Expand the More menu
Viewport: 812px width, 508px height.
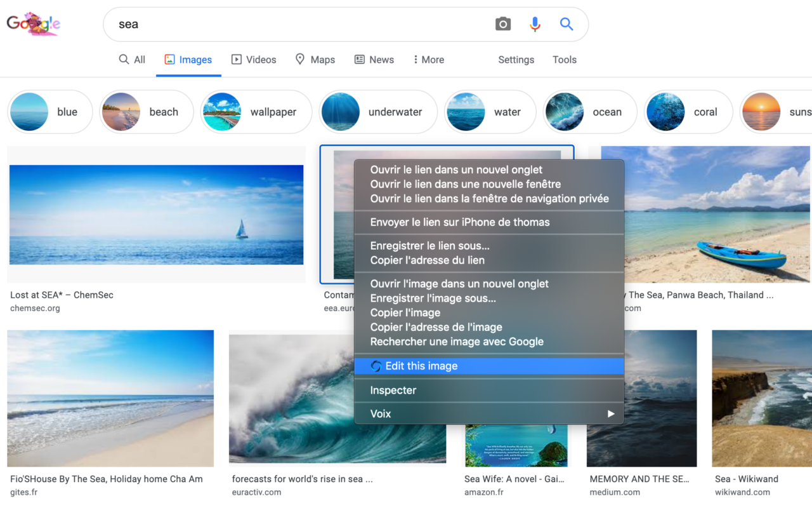429,60
